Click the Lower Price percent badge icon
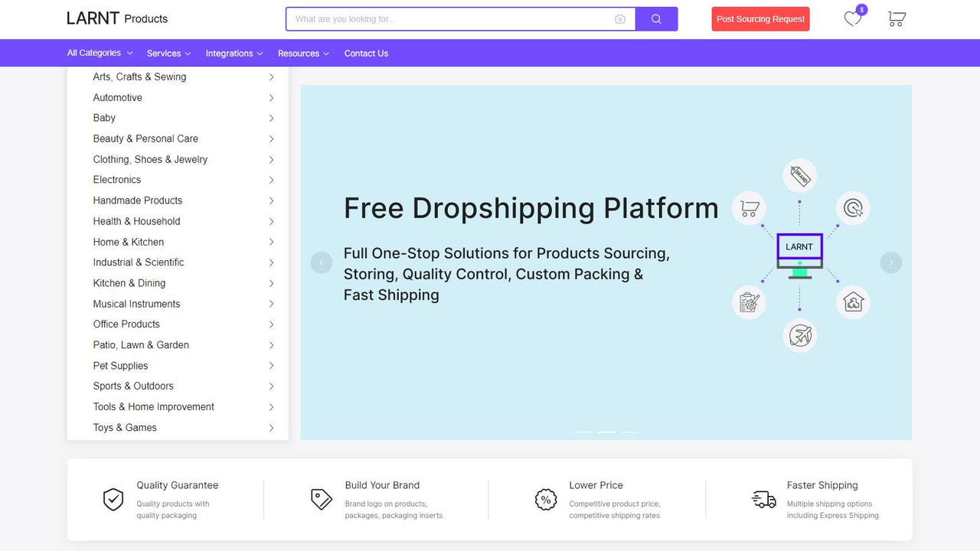 tap(545, 499)
